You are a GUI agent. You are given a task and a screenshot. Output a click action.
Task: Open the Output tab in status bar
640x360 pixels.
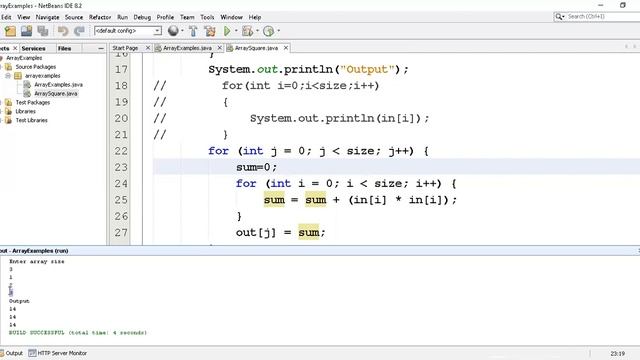12,353
